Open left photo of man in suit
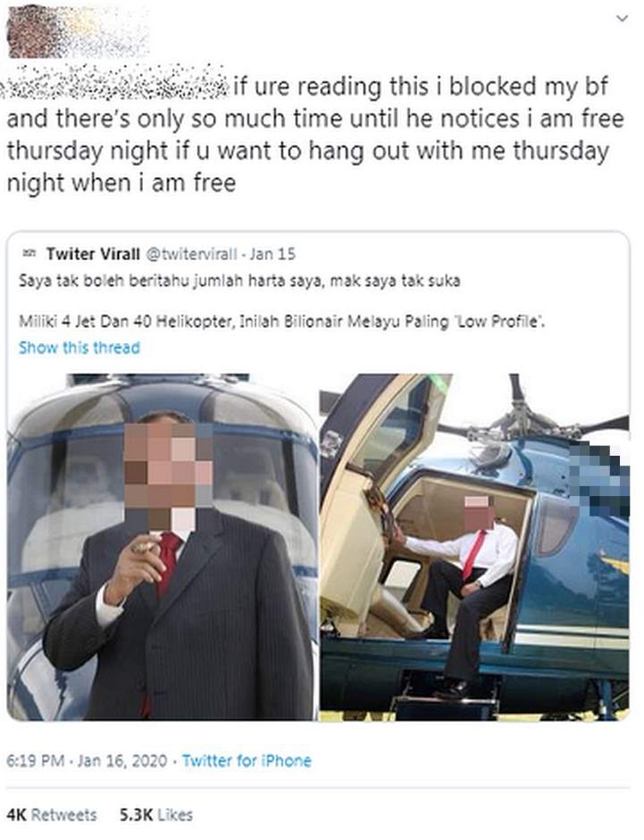The width and height of the screenshot is (644, 840). [x=163, y=546]
